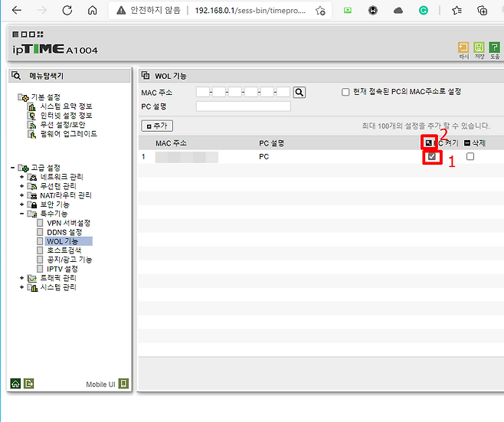The width and height of the screenshot is (504, 422).
Task: Click the home icon in sidebar footer
Action: 15,384
